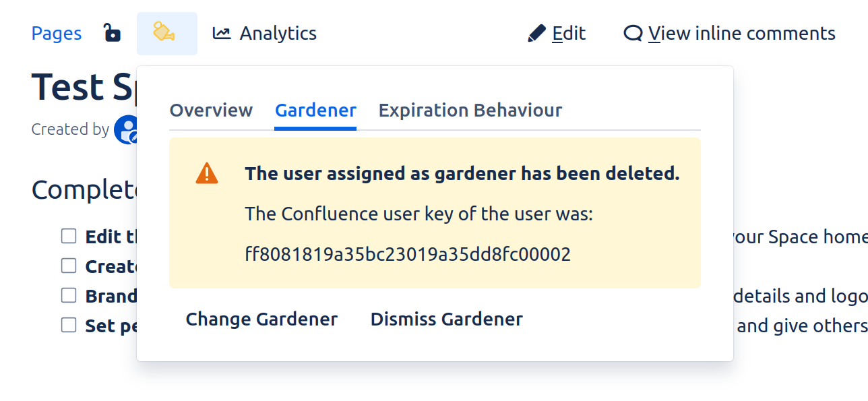Tick the Create checklist item checkbox
The height and width of the screenshot is (401, 868).
click(x=69, y=265)
